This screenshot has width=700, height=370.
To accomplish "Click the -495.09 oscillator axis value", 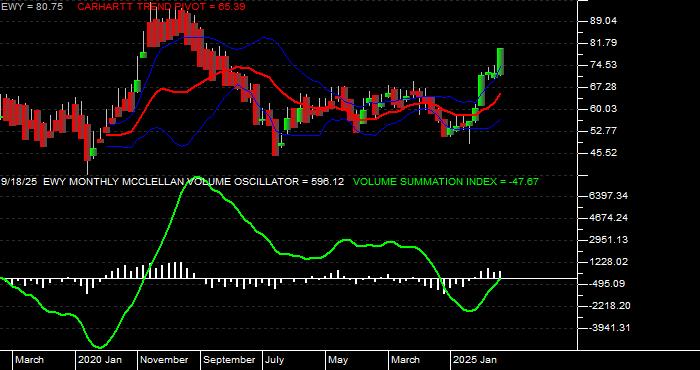I will 608,284.
